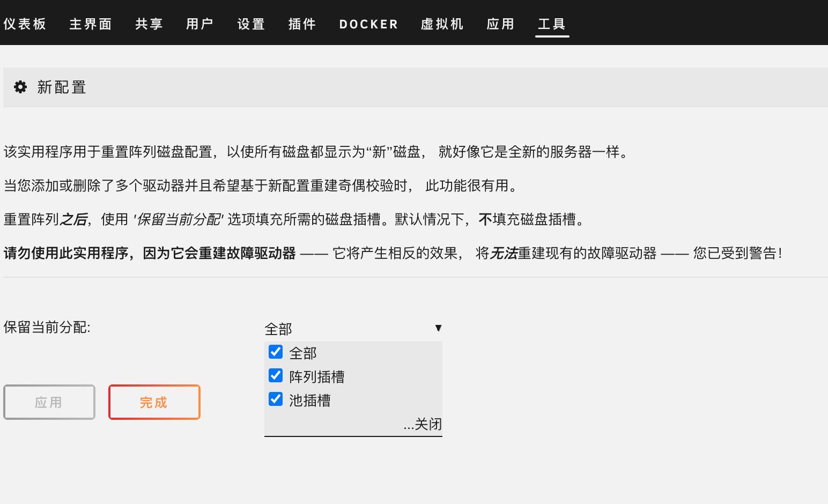Uncheck the 全部 checkbox
The image size is (828, 504).
click(x=275, y=352)
